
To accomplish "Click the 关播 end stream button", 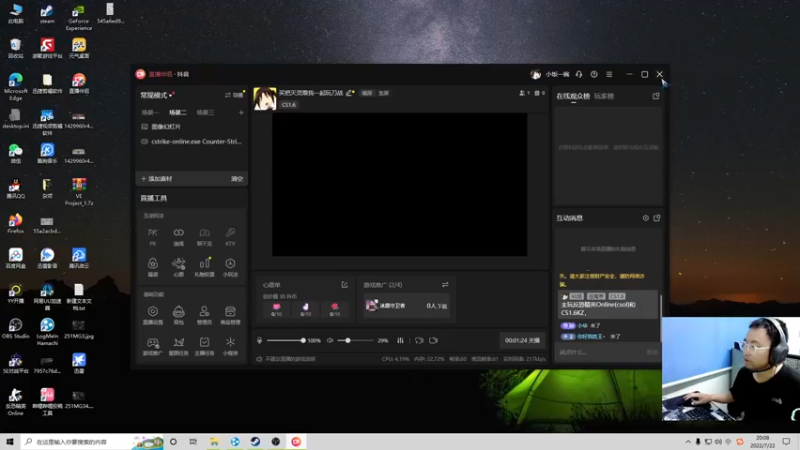I will point(522,340).
